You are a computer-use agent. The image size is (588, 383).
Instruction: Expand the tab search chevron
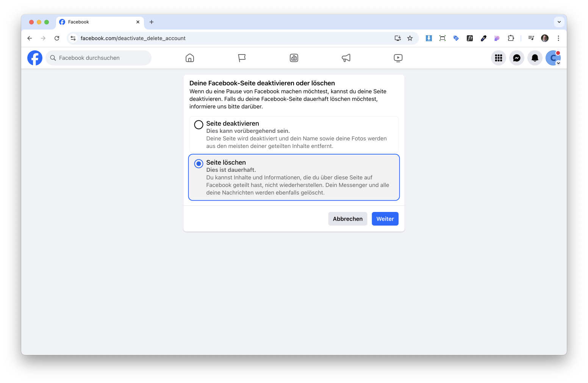(x=559, y=22)
